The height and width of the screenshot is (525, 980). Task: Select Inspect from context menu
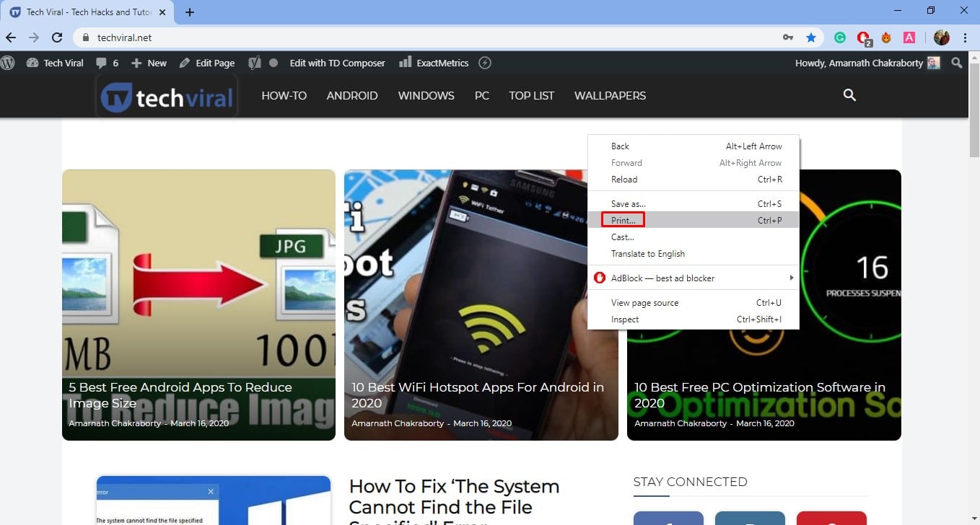[693, 319]
